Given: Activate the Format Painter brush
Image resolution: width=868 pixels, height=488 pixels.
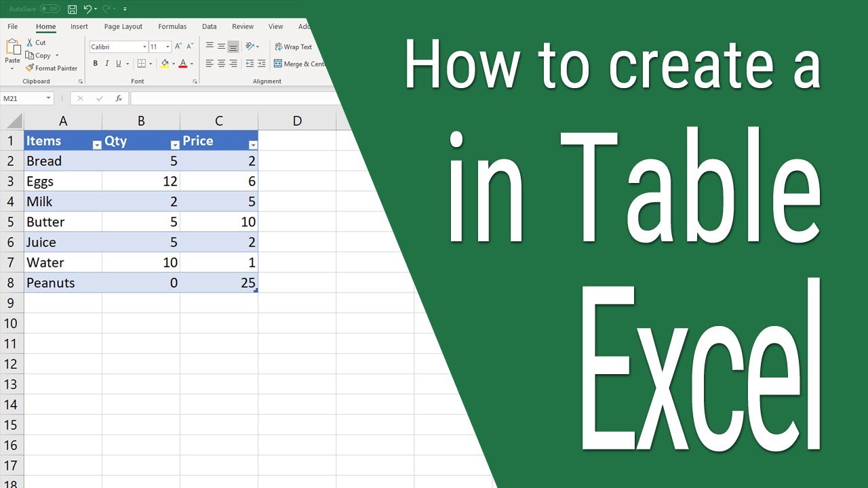Looking at the screenshot, I should (52, 68).
